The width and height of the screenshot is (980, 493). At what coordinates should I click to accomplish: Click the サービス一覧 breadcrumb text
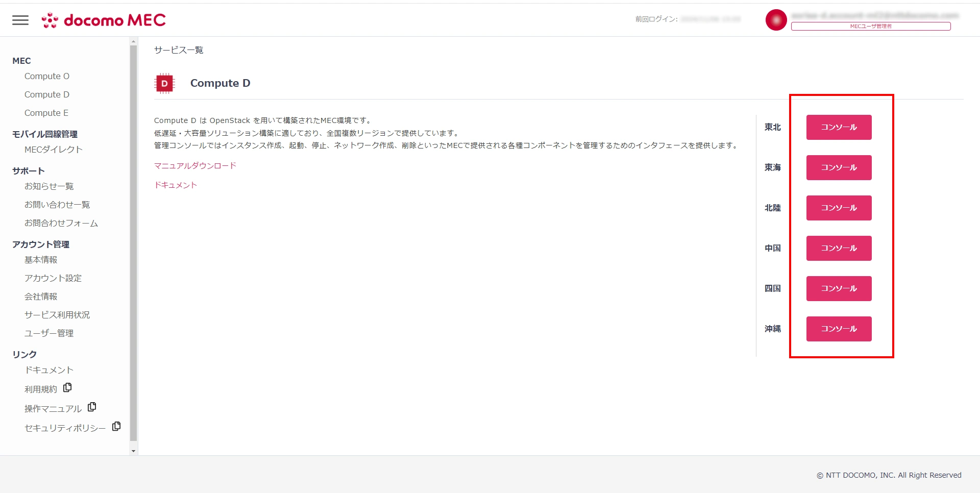179,50
